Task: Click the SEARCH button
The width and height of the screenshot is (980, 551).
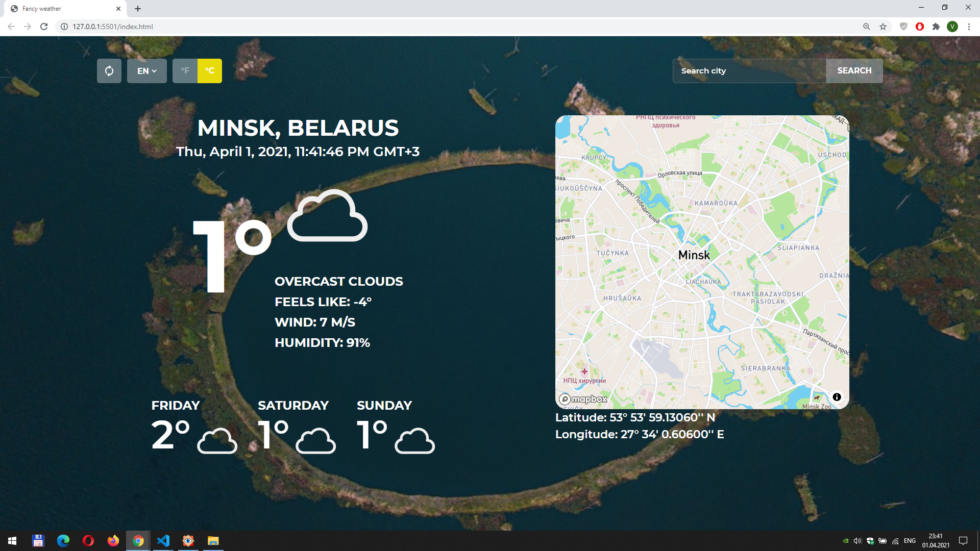Action: click(854, 71)
